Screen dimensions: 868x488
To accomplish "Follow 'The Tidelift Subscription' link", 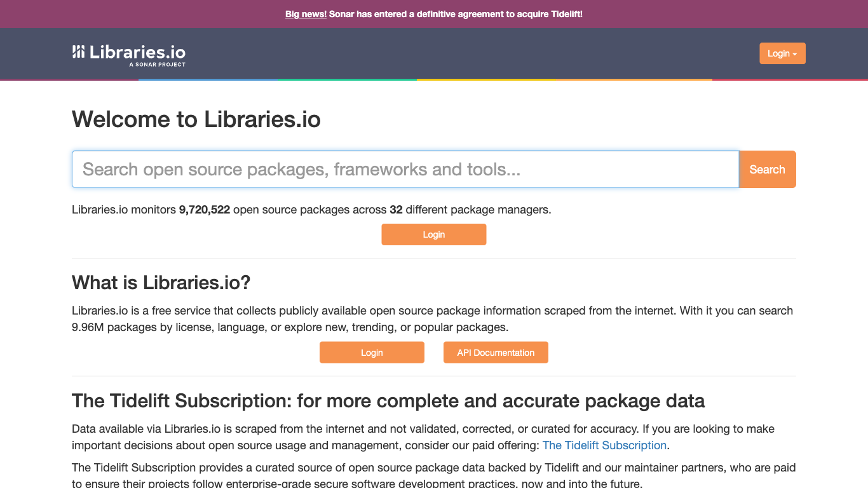I will pyautogui.click(x=604, y=445).
